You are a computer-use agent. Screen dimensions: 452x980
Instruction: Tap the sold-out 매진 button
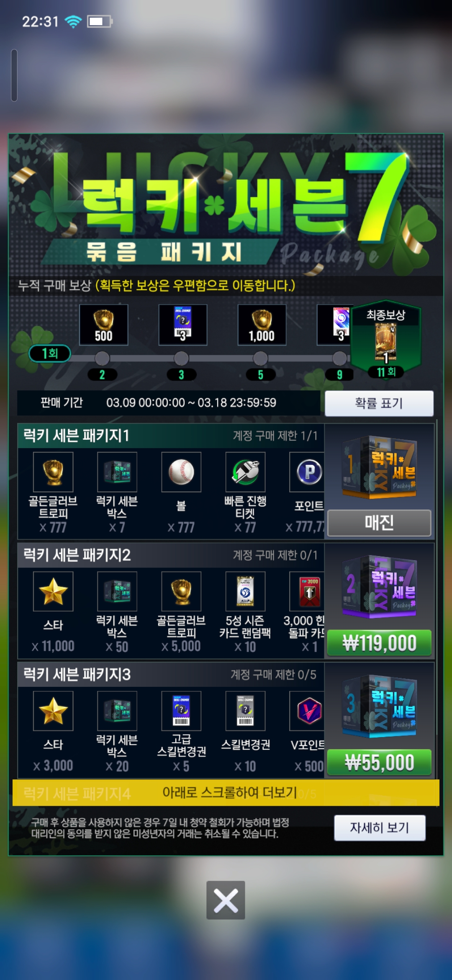379,523
